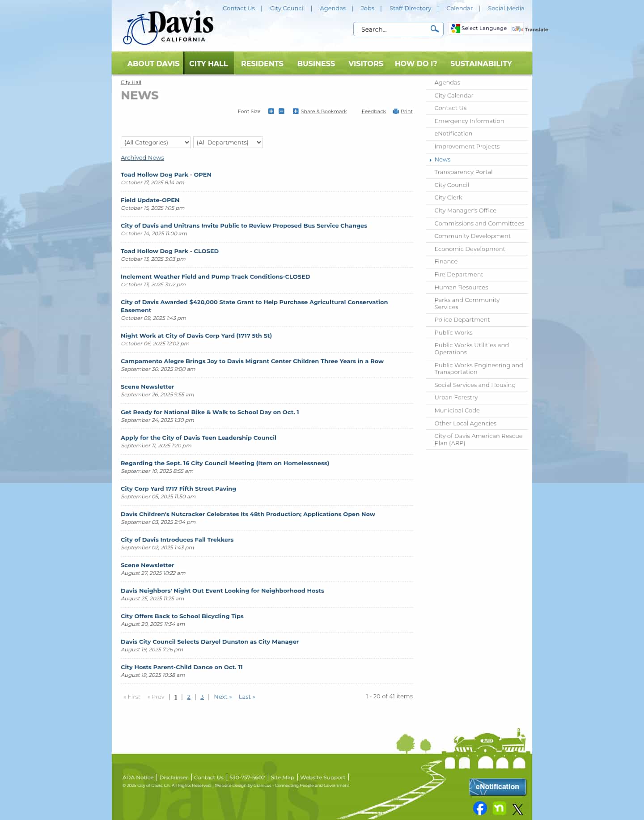
Task: Open the All Categories dropdown
Action: pyautogui.click(x=156, y=142)
